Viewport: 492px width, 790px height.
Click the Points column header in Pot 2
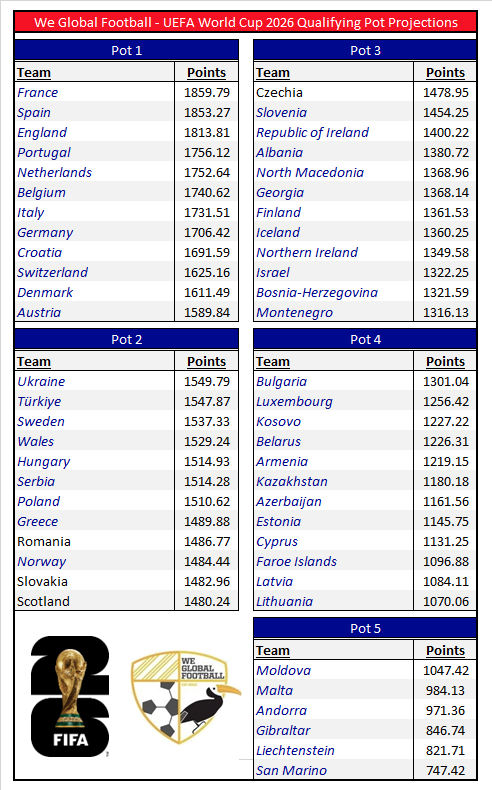[206, 362]
